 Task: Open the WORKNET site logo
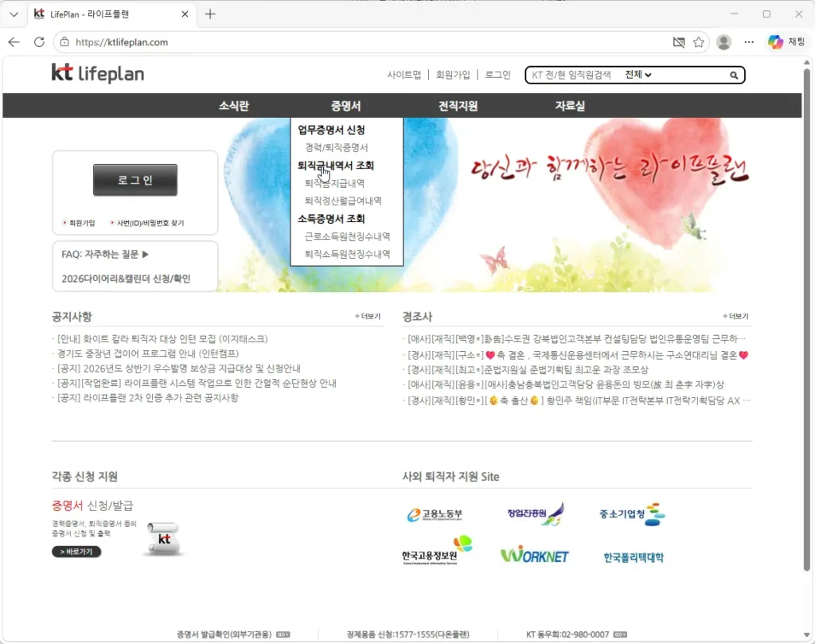click(534, 555)
